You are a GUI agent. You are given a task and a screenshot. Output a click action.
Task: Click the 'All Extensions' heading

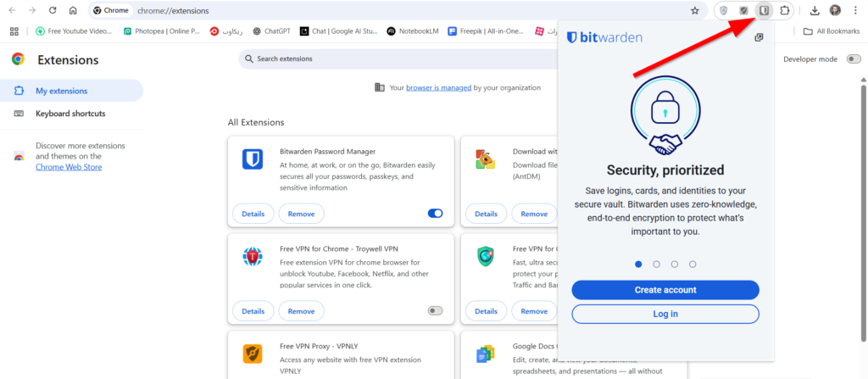[x=256, y=122]
